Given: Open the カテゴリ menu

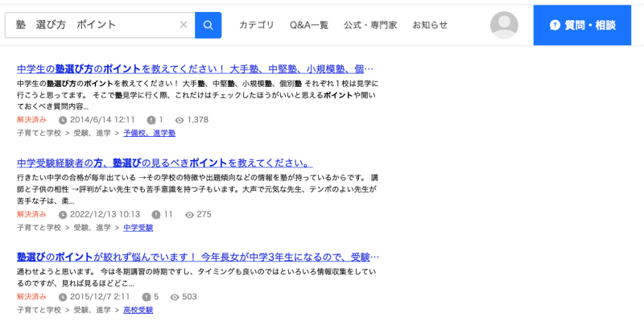Looking at the screenshot, I should (256, 25).
